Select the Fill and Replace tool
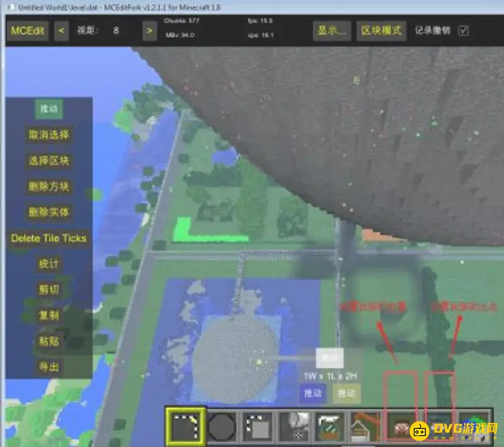504x447 pixels. 294,427
